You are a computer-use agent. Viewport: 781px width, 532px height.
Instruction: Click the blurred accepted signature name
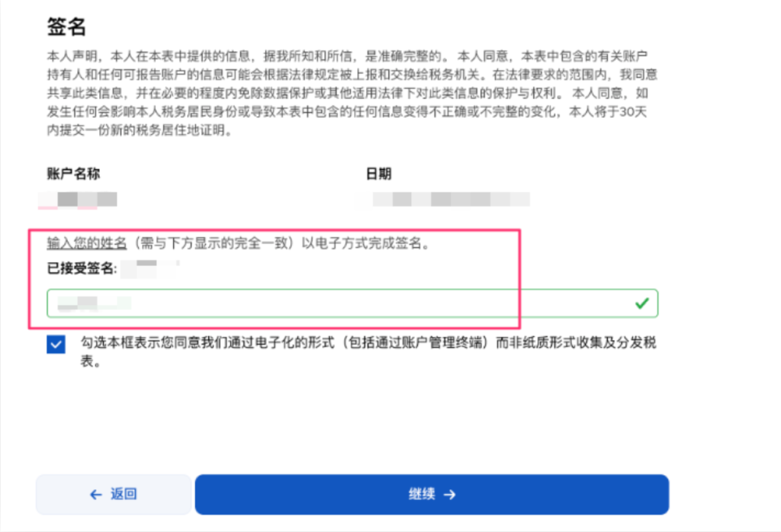[150, 269]
